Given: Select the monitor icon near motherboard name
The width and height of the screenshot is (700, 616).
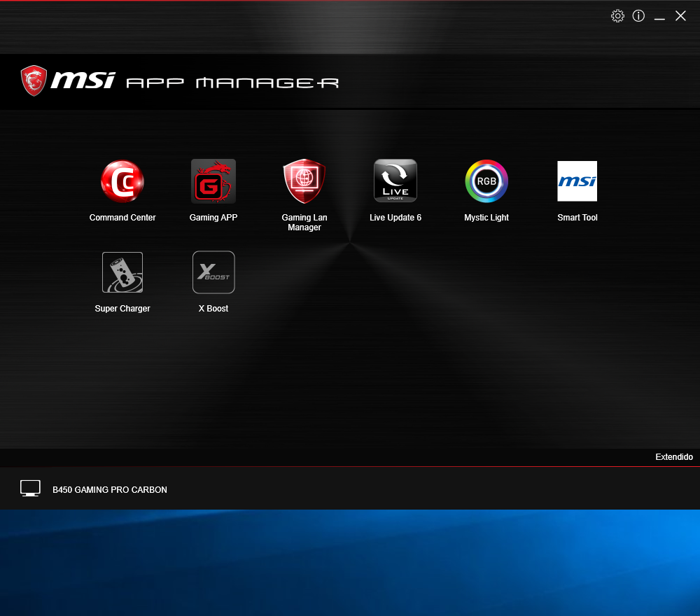Looking at the screenshot, I should pyautogui.click(x=30, y=488).
